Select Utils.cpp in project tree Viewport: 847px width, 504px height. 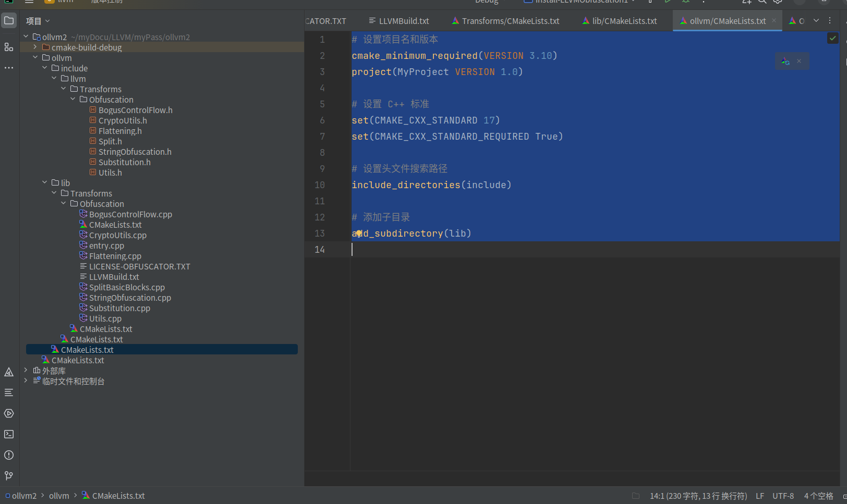(x=101, y=318)
